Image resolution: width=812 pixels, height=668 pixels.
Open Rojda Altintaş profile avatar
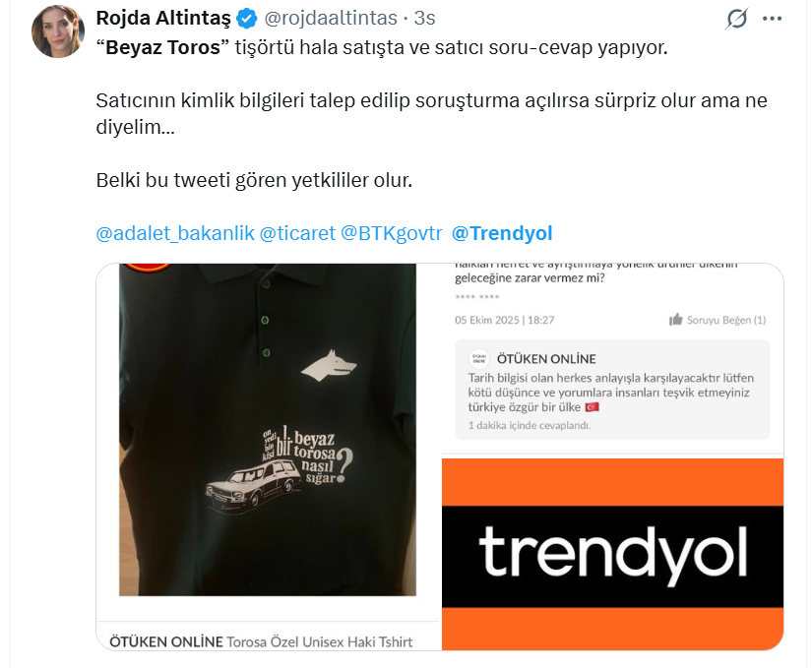click(x=58, y=31)
